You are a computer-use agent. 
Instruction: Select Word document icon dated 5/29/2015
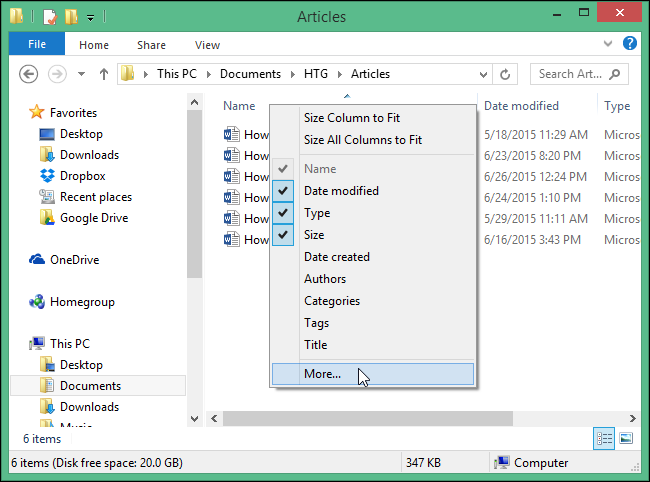(x=232, y=218)
